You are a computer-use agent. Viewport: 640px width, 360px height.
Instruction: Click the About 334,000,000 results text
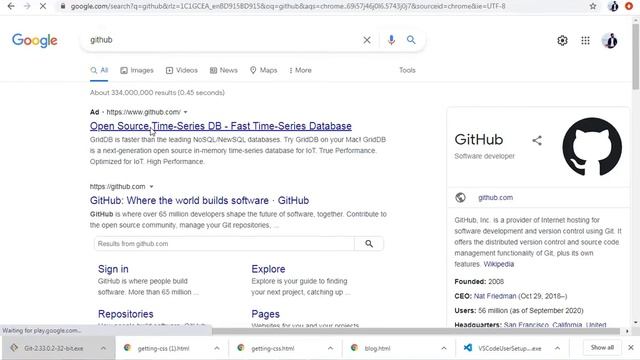157,93
